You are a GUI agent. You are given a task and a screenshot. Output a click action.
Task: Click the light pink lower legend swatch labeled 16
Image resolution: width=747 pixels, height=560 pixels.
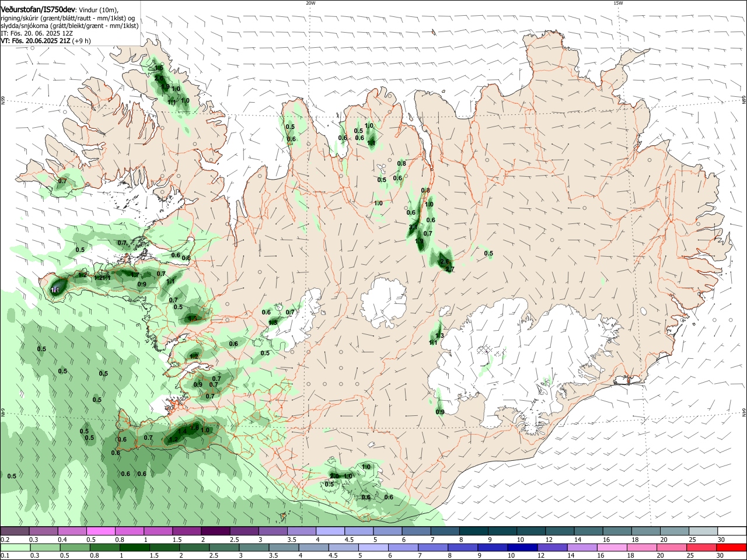pyautogui.click(x=612, y=547)
